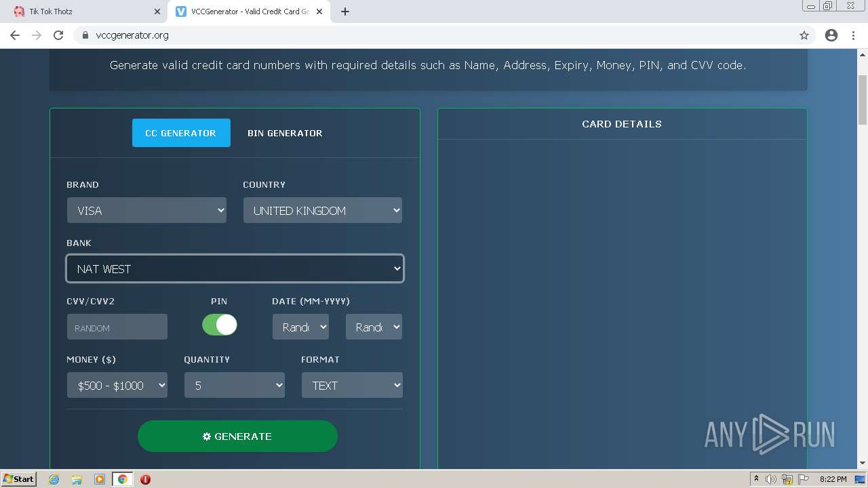Image resolution: width=868 pixels, height=488 pixels.
Task: Open a new browser tab
Action: 344,12
